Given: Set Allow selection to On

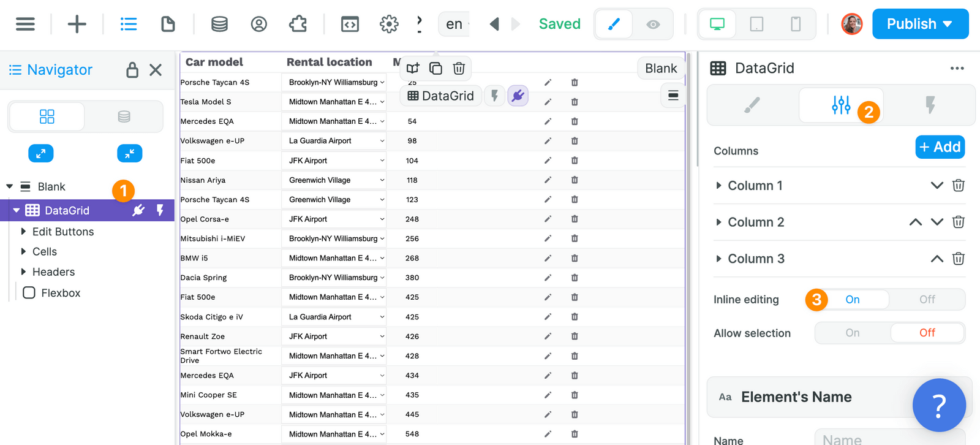Looking at the screenshot, I should 853,333.
